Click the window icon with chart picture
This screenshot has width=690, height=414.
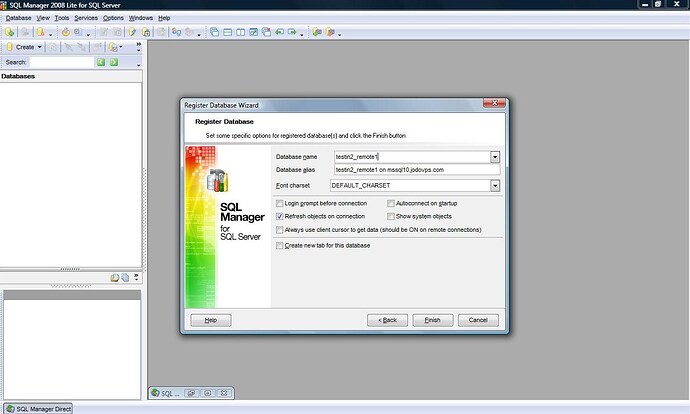[x=253, y=32]
